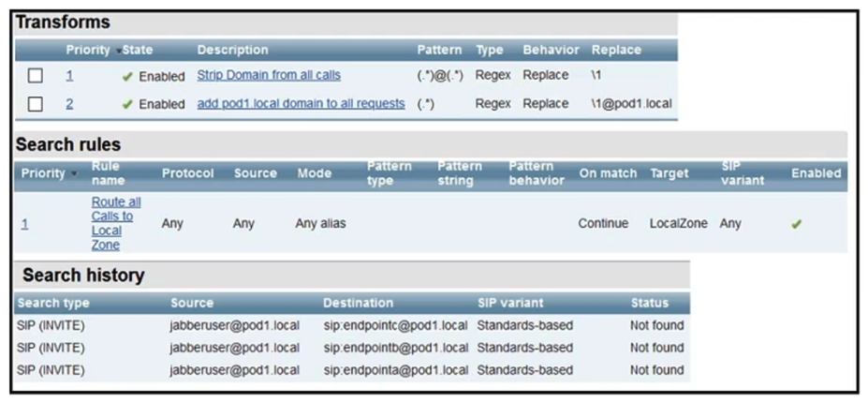Click the Behavior column header
868x403 pixels.
click(x=551, y=50)
